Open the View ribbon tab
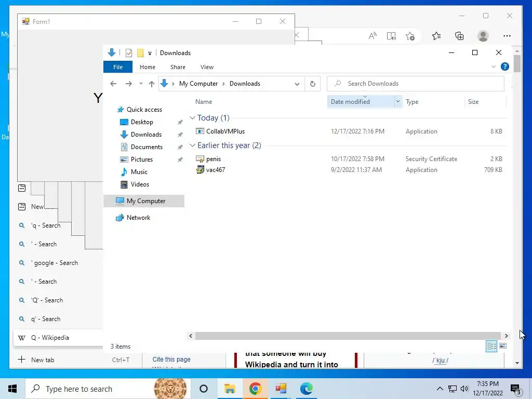The height and width of the screenshot is (399, 532). coord(207,67)
